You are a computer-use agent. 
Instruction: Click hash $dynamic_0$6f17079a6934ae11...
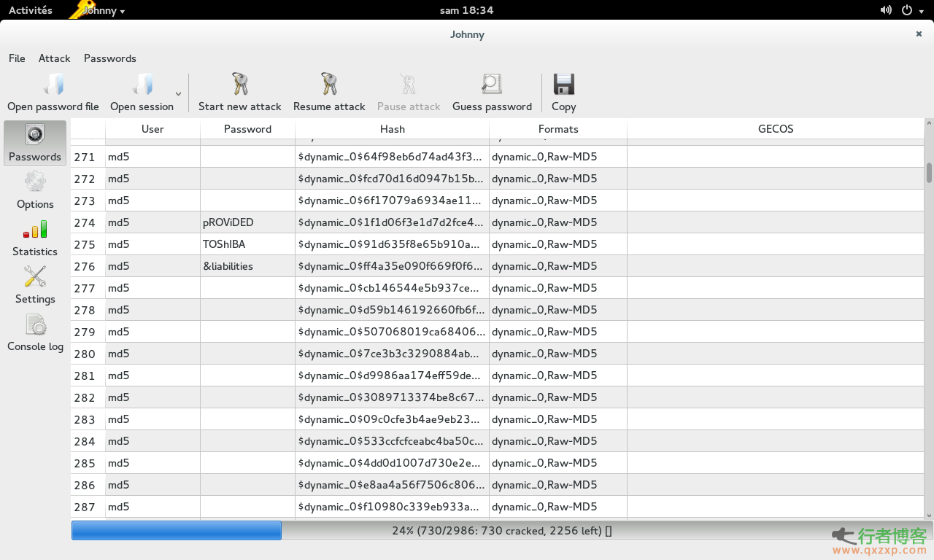pos(392,201)
